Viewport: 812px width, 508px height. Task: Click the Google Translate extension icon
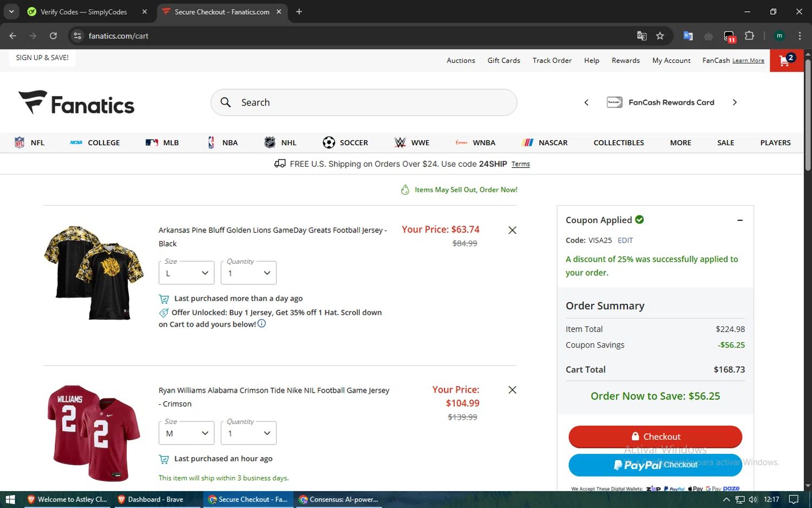coord(688,36)
